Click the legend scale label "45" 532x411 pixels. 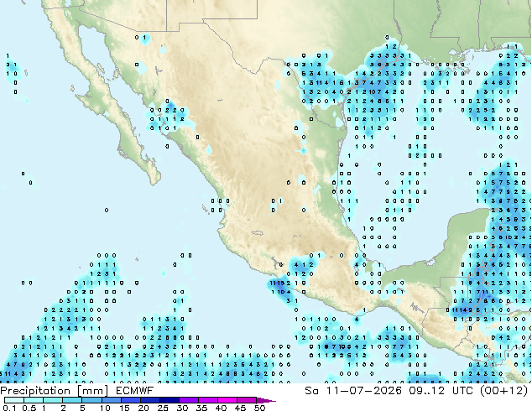point(240,408)
